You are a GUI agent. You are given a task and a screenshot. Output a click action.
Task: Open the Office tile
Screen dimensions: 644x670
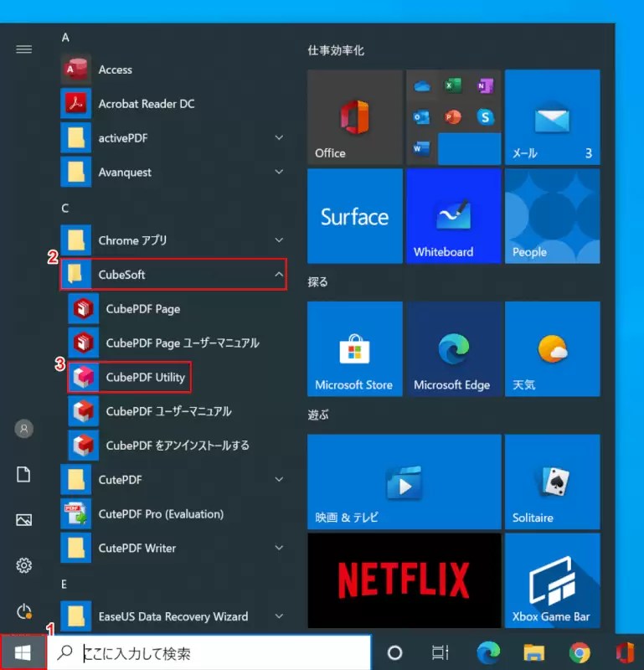[x=355, y=117]
